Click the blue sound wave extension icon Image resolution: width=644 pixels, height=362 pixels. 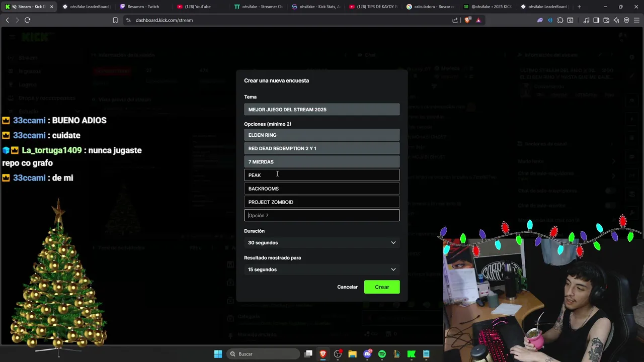[x=550, y=20]
